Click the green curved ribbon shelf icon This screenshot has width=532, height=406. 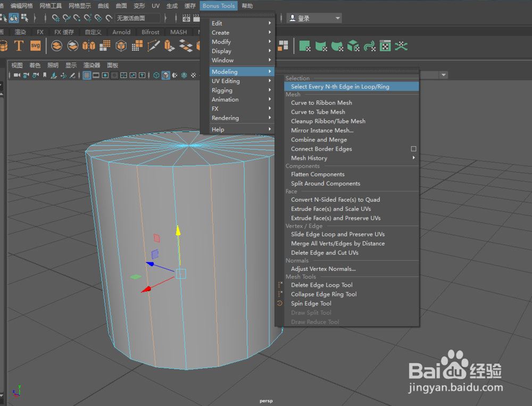(369, 45)
